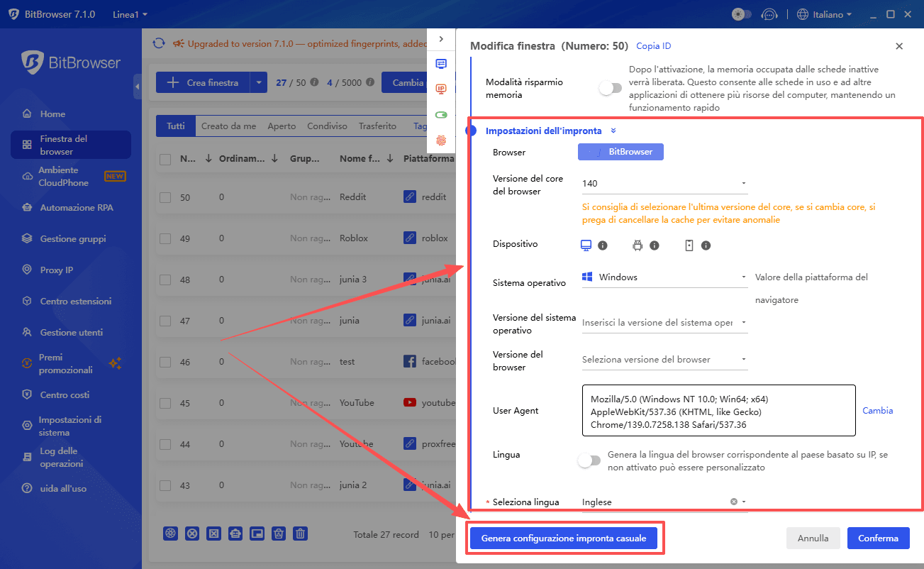This screenshot has width=924, height=569.
Task: Open the Versione del core del browser dropdown
Action: tap(664, 184)
